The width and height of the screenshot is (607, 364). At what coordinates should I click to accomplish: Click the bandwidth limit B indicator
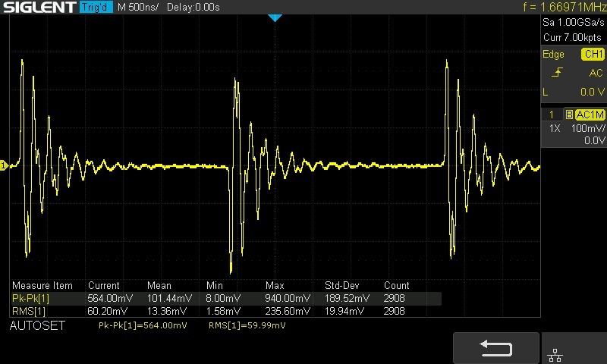click(x=569, y=115)
